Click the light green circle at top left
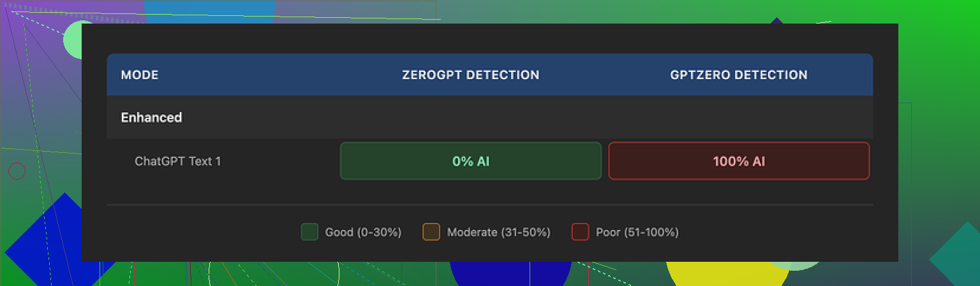The height and width of the screenshot is (286, 980). (x=72, y=39)
